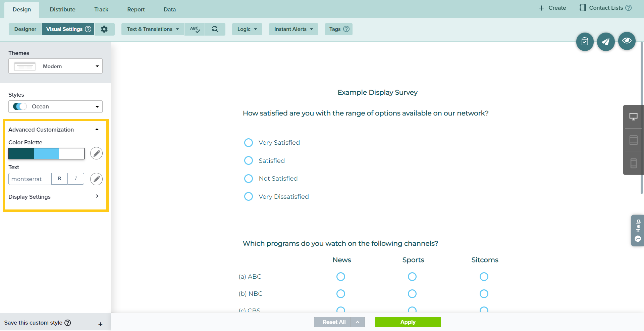Preview survey with the eye icon

click(x=627, y=41)
